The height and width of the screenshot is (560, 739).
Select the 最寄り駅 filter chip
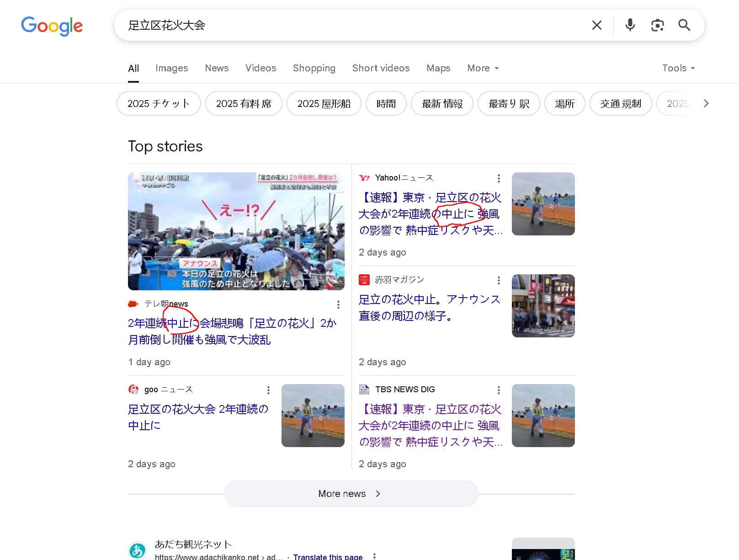click(x=509, y=104)
